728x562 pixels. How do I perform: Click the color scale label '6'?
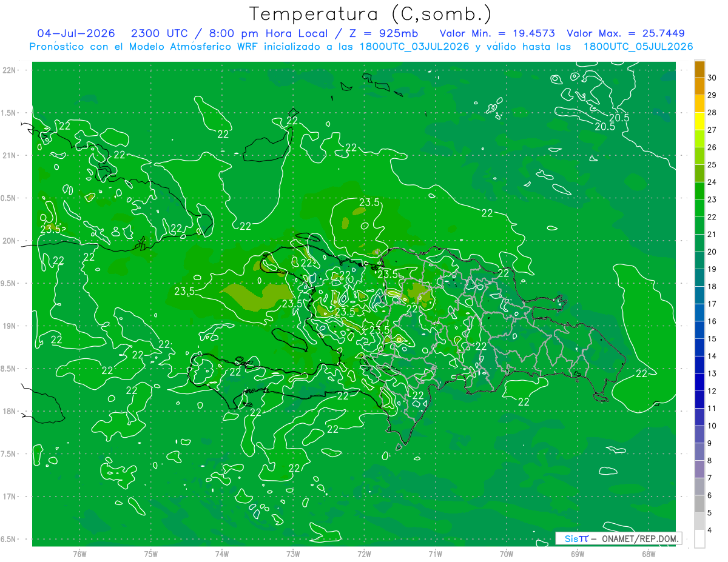[x=710, y=496]
